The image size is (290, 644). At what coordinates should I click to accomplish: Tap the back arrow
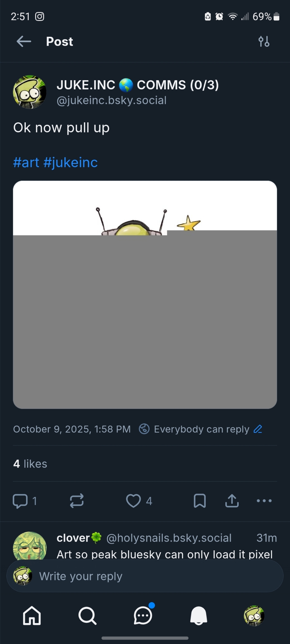[x=24, y=42]
